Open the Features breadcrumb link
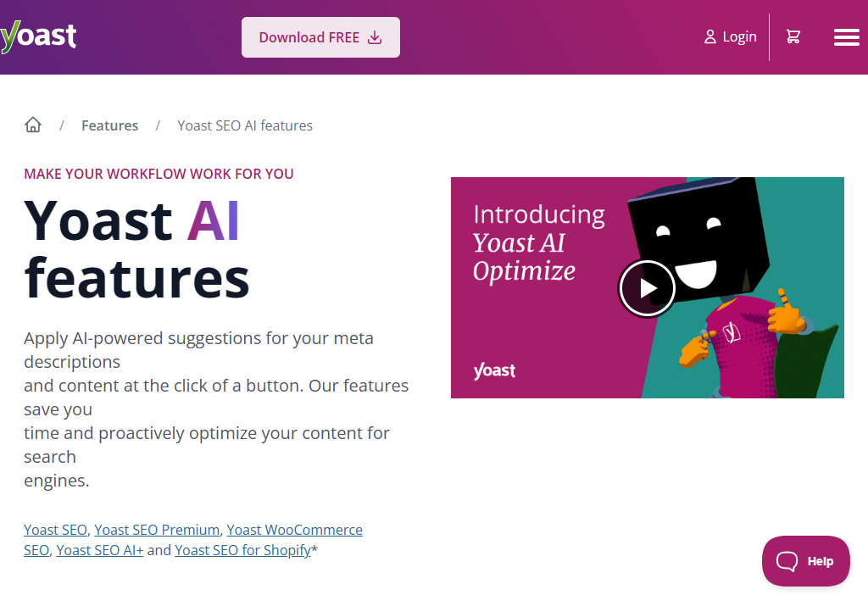The height and width of the screenshot is (595, 868). point(109,125)
